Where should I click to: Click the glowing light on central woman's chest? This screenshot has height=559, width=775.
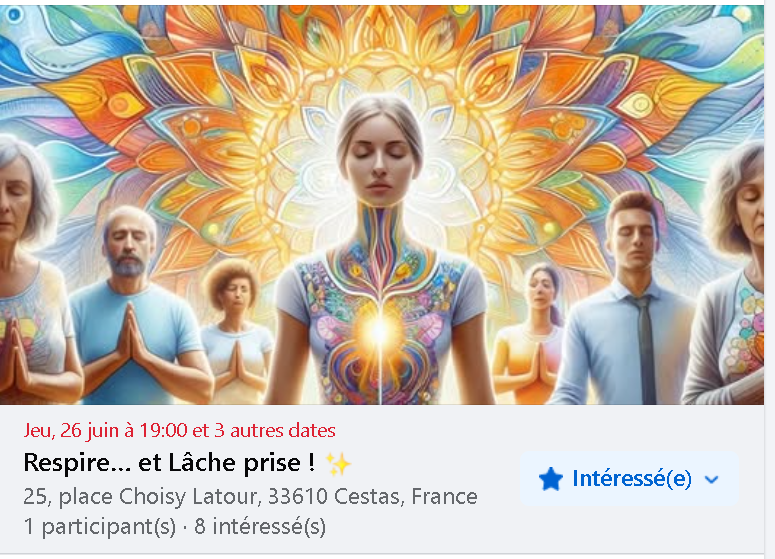[x=380, y=330]
